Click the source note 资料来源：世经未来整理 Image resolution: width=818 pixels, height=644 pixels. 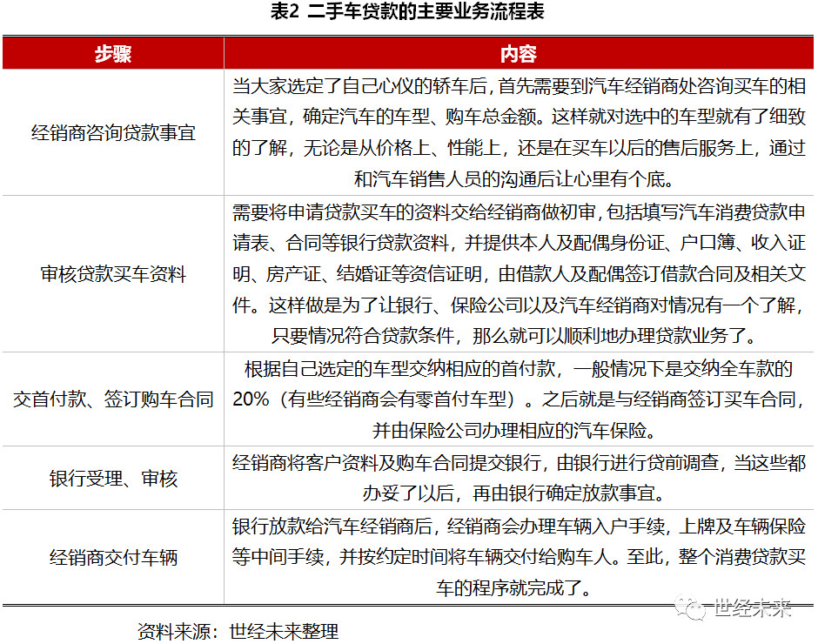click(238, 632)
